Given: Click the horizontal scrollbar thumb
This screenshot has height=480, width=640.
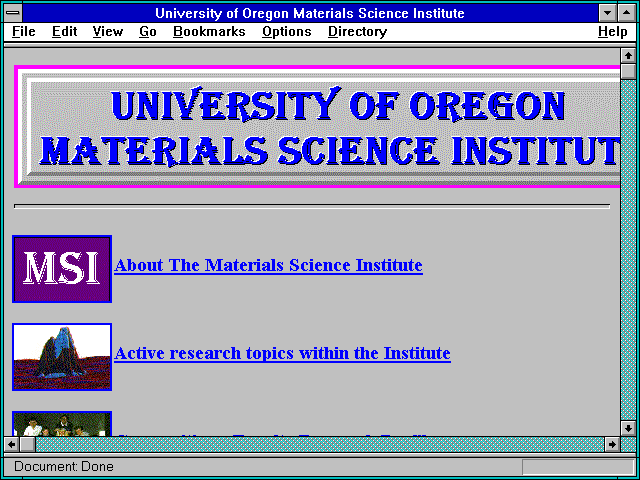Looking at the screenshot, I should pyautogui.click(x=27, y=444).
